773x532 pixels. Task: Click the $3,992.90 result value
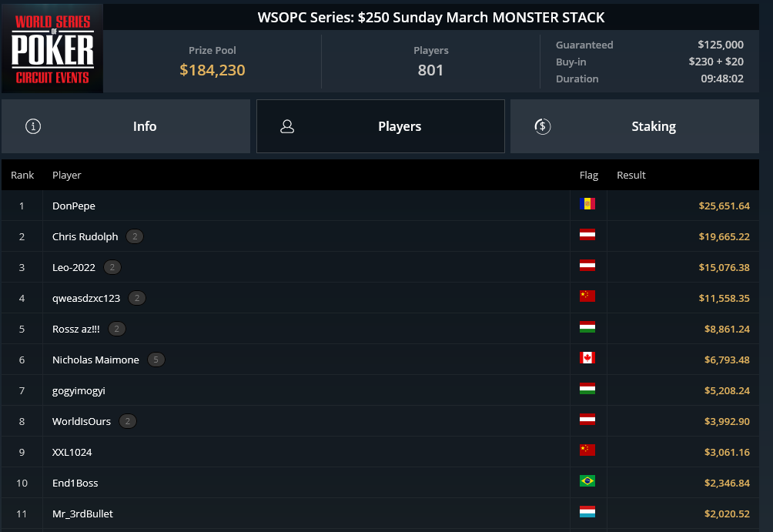point(727,422)
